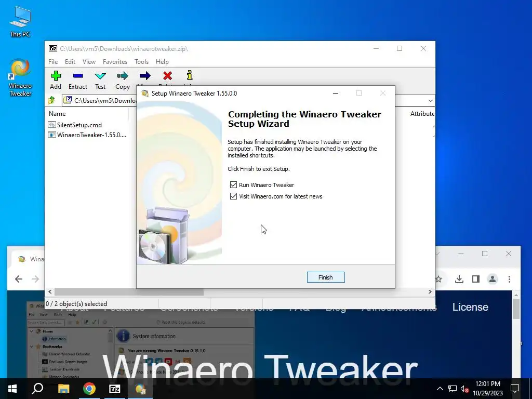Open network status tray icon

(453, 389)
